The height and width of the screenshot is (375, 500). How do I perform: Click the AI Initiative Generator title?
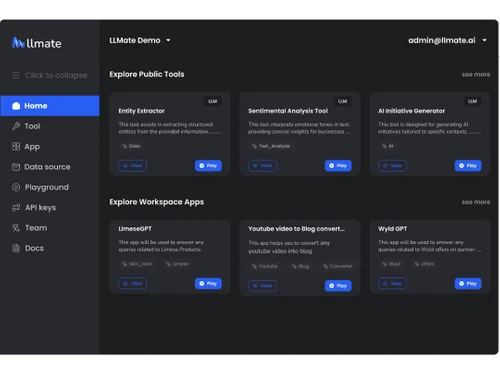411,111
